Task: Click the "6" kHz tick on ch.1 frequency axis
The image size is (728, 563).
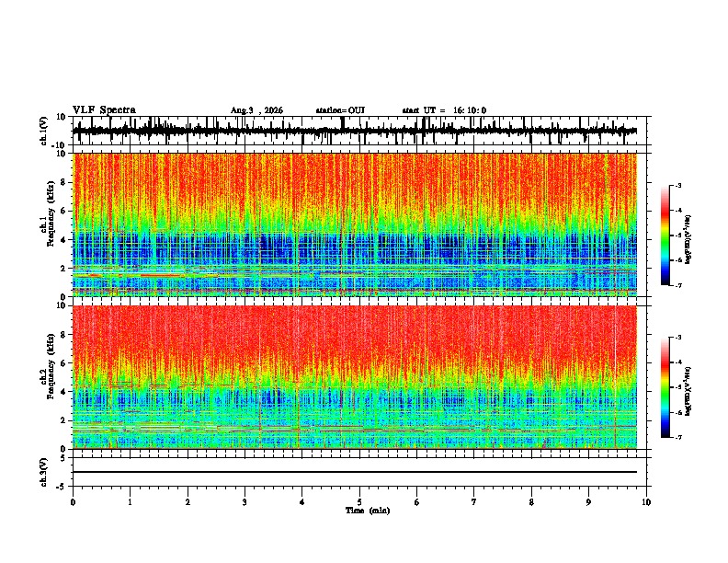Action: pyautogui.click(x=63, y=211)
